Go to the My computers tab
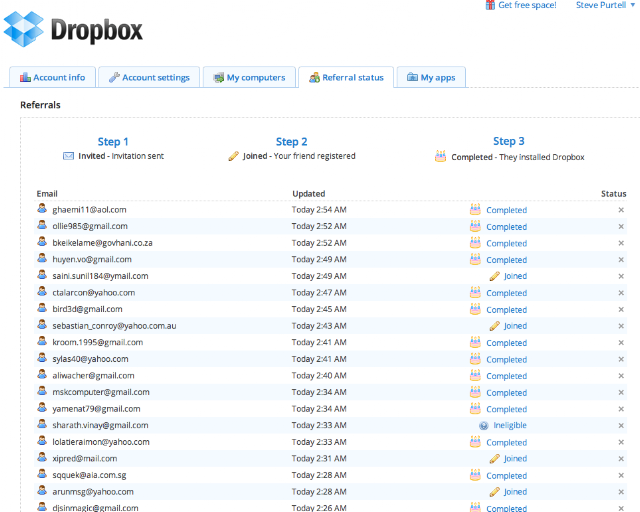Screen dimensions: 640x512 (249, 77)
